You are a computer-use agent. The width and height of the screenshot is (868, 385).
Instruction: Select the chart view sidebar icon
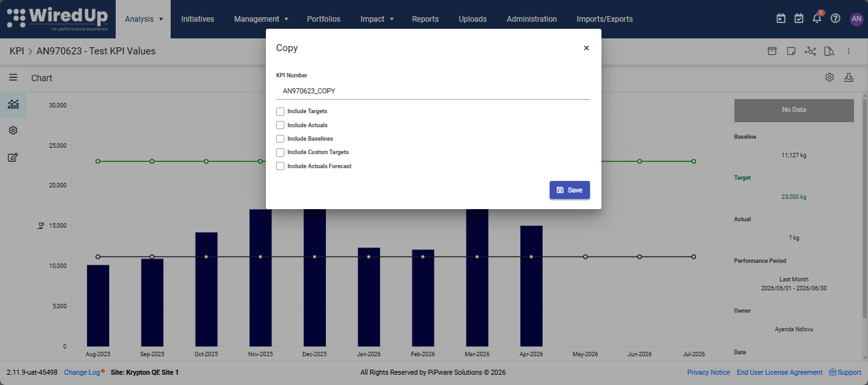pos(13,104)
